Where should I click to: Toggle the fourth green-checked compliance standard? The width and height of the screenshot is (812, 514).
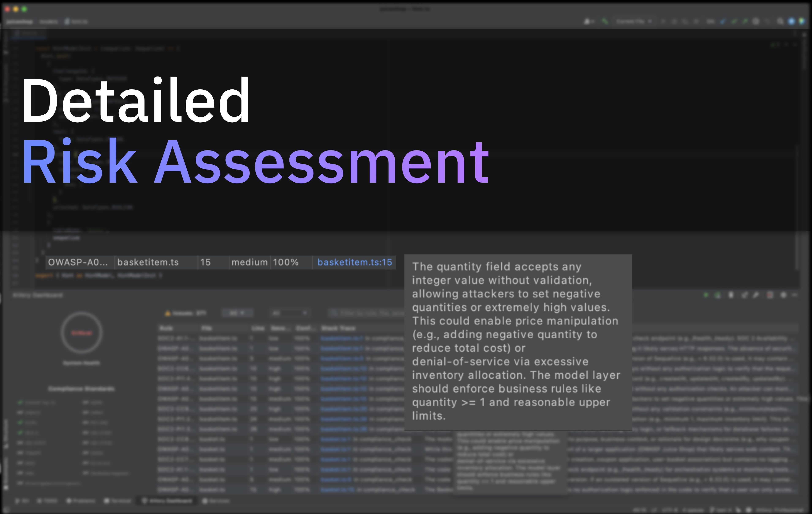point(20,432)
